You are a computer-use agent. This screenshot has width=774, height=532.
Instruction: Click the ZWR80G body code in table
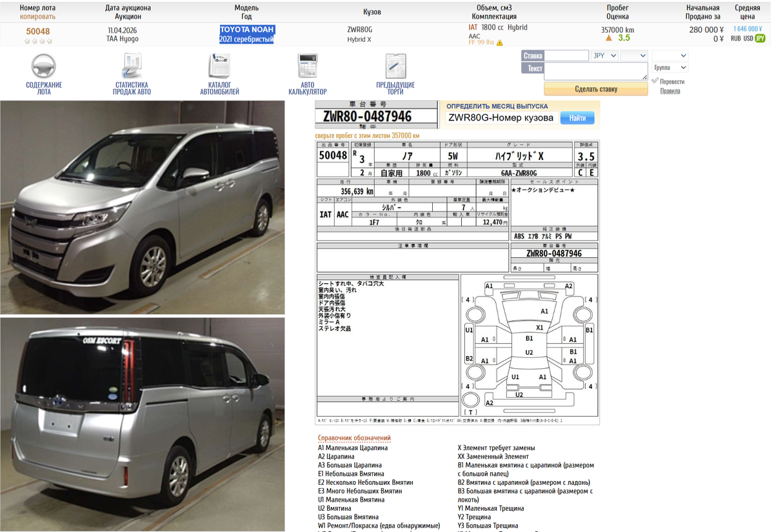tap(359, 30)
